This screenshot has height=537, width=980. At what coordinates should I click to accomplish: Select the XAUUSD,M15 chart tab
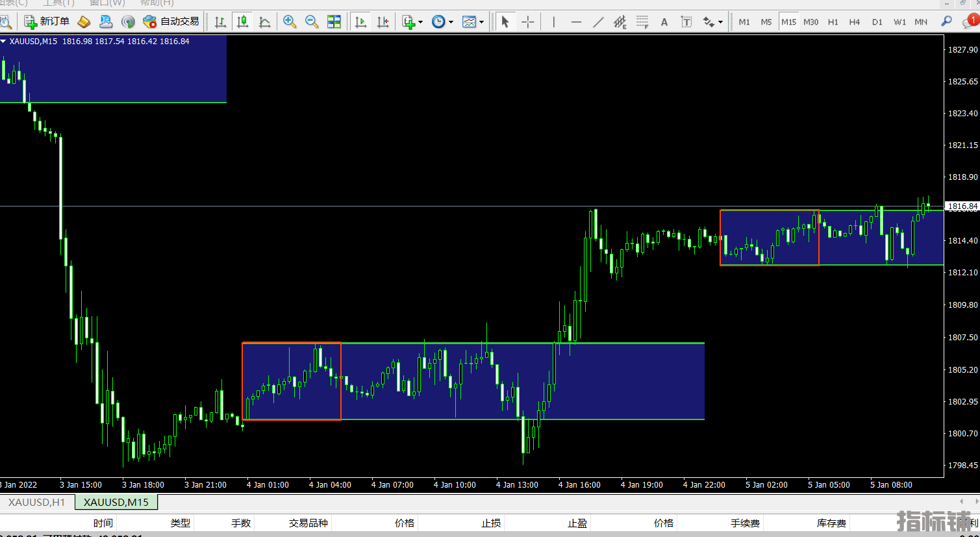116,502
